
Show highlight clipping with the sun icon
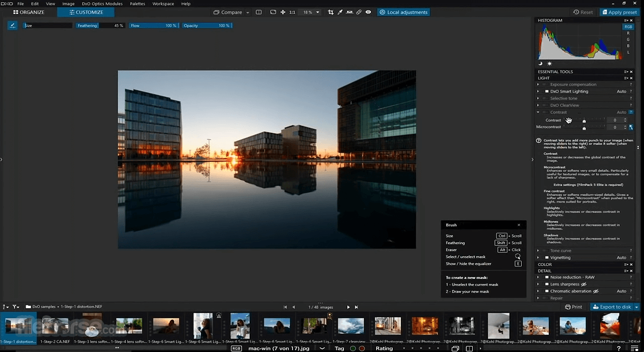tap(549, 63)
